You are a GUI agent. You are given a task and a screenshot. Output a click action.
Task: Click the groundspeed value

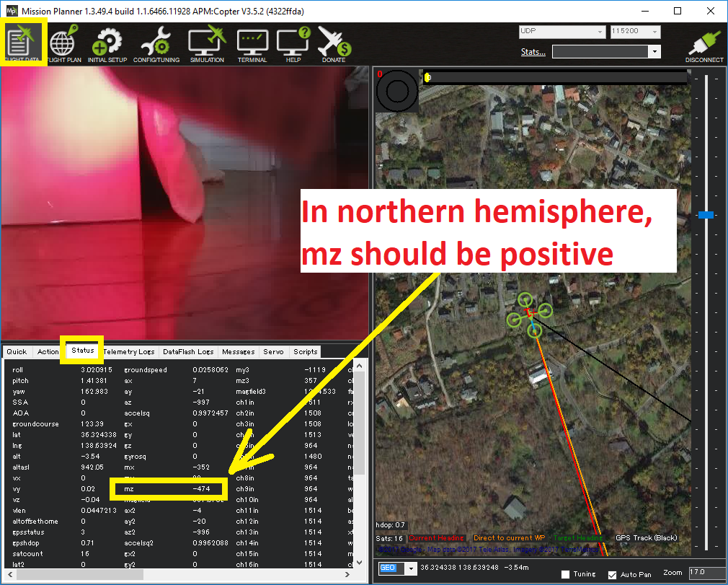[x=210, y=370]
